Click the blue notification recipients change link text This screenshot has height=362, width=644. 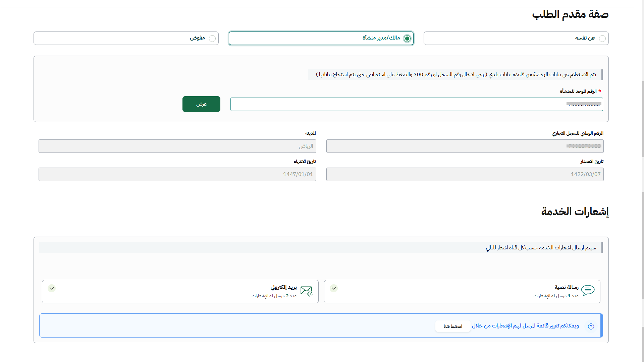click(525, 326)
